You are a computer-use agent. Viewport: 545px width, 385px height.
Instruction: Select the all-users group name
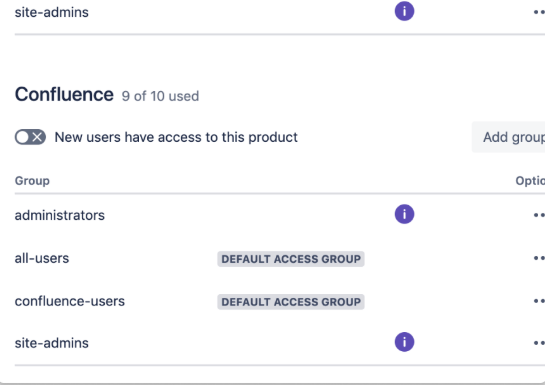coord(42,258)
